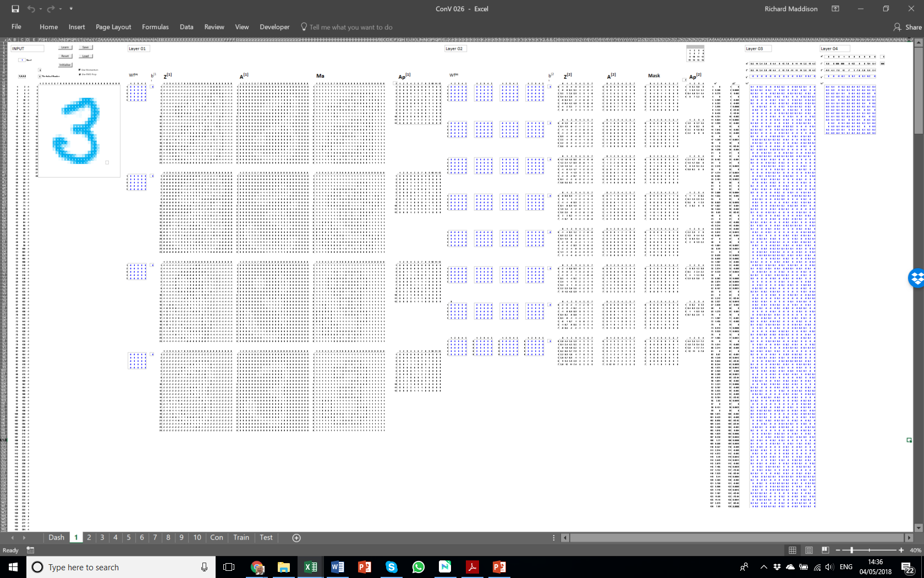Open Ribbon Display Options icon
The image size is (924, 578).
coord(835,9)
